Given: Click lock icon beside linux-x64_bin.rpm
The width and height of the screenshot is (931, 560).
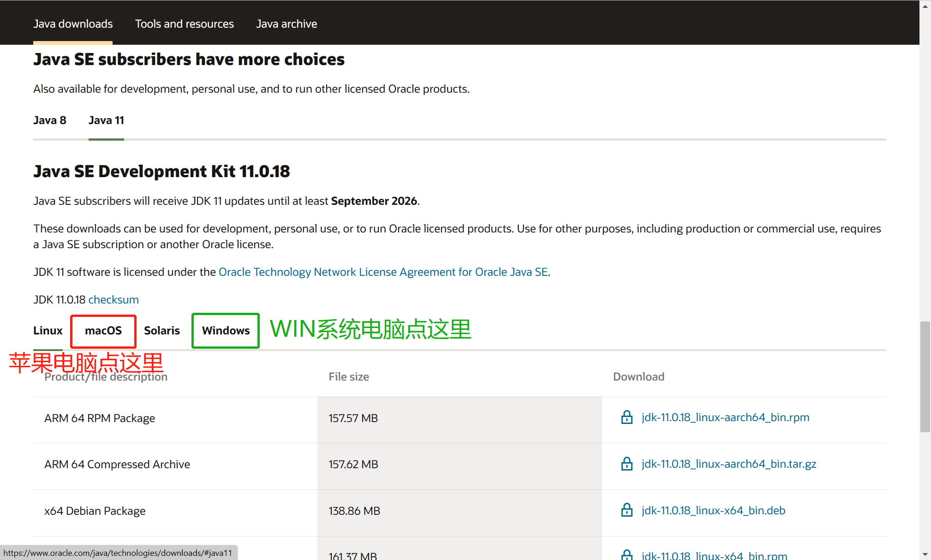Looking at the screenshot, I should [x=627, y=555].
